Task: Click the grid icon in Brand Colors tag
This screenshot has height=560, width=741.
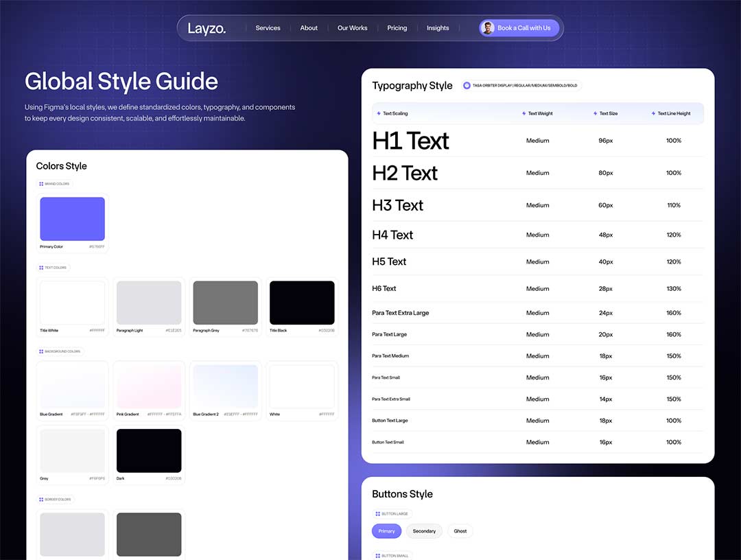Action: [41, 184]
